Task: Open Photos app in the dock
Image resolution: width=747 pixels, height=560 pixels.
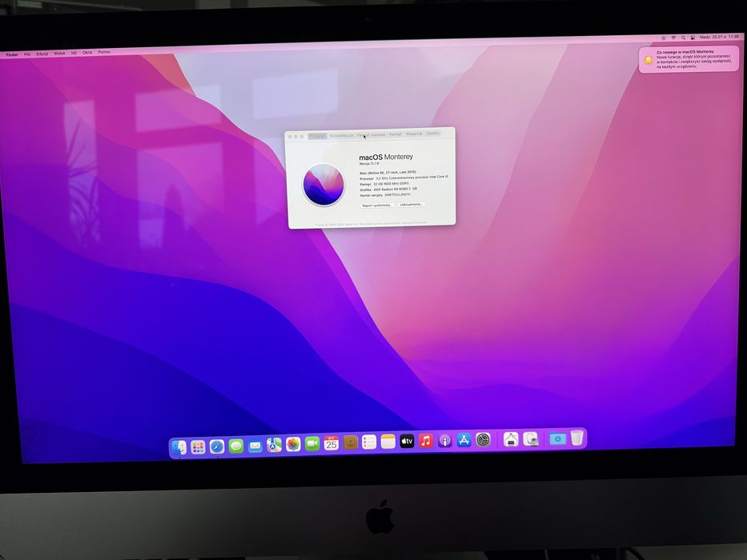Action: tap(293, 445)
